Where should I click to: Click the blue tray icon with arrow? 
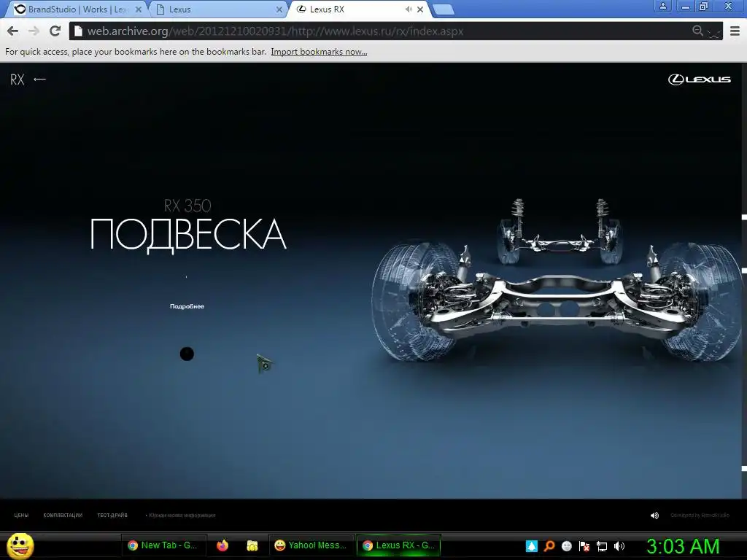(x=532, y=546)
